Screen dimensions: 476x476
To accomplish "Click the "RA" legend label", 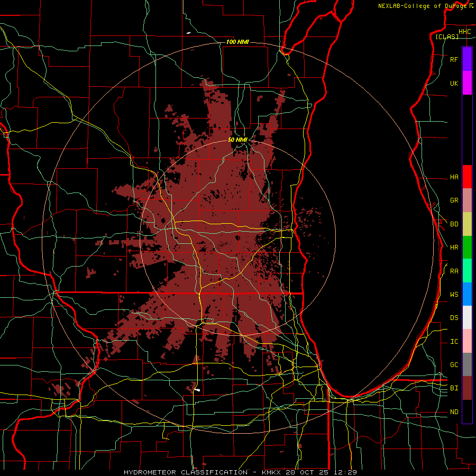I will point(454,271).
